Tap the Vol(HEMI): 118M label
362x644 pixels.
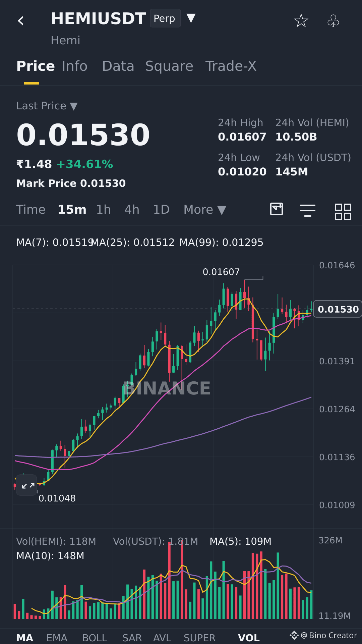tap(56, 541)
